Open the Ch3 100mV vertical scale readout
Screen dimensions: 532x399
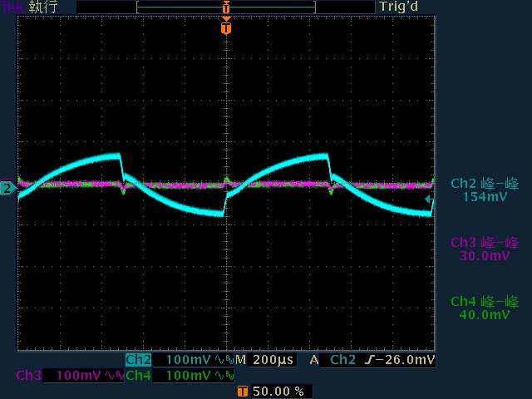80,376
